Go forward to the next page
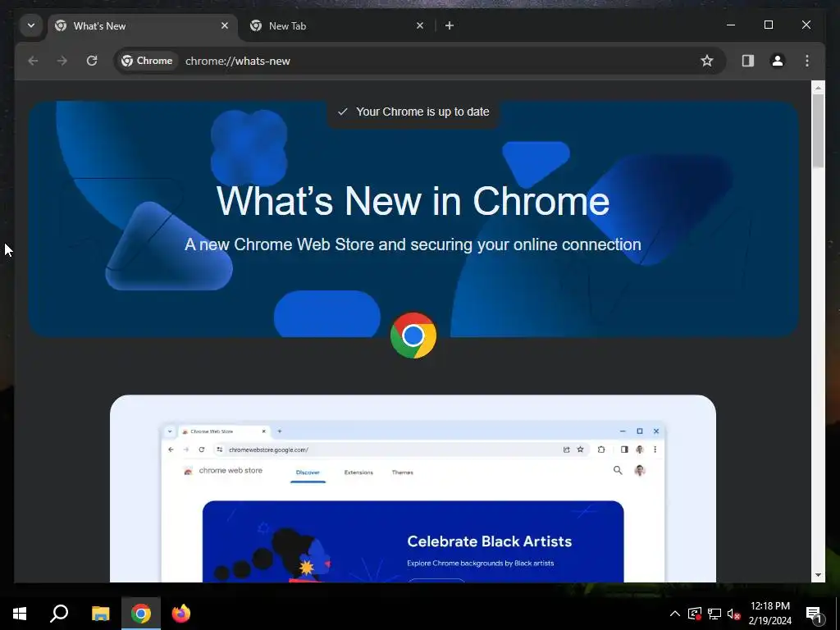The width and height of the screenshot is (840, 630). click(x=62, y=61)
